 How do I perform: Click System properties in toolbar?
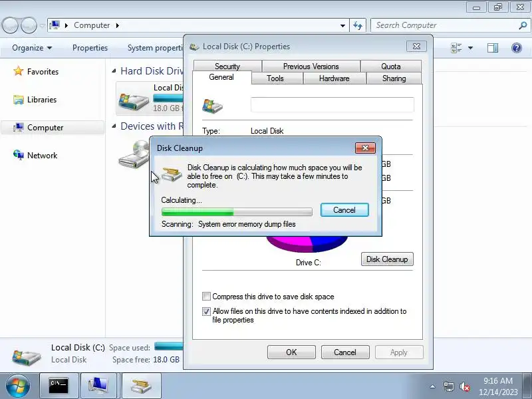pos(155,48)
